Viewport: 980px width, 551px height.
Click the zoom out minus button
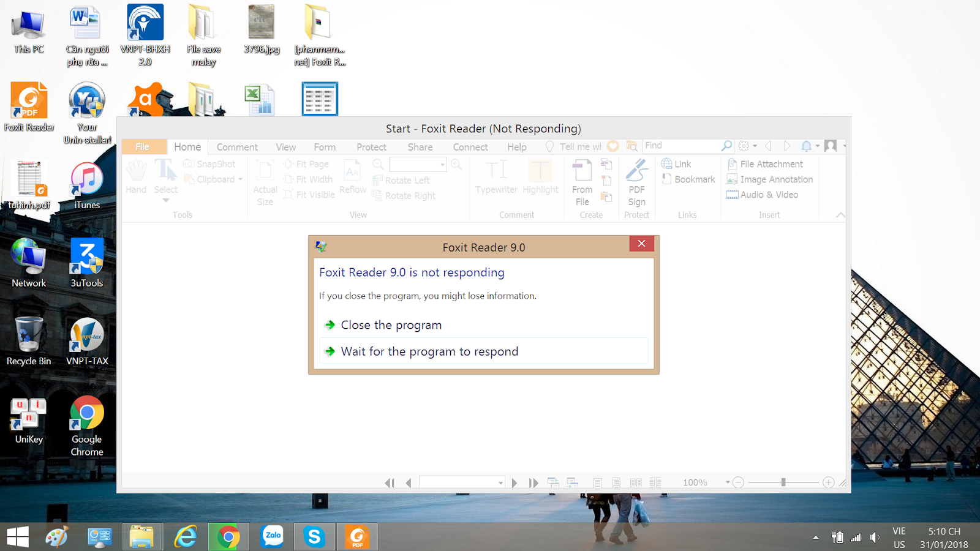pyautogui.click(x=739, y=482)
